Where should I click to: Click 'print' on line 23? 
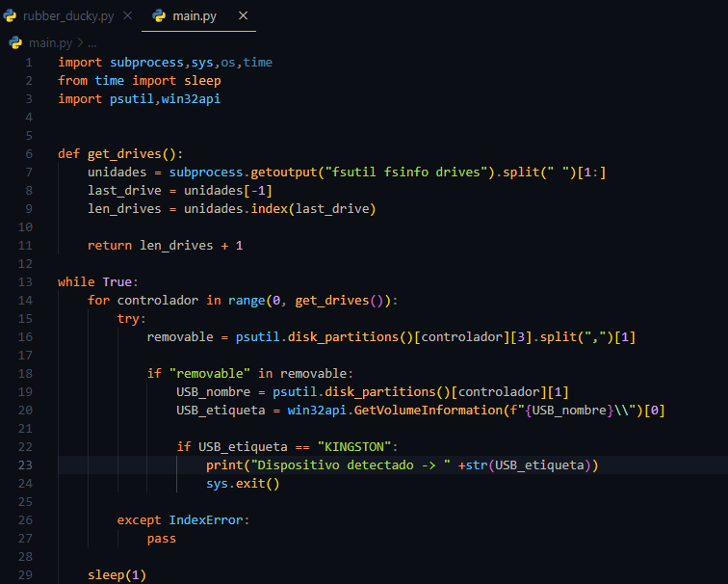pos(224,465)
